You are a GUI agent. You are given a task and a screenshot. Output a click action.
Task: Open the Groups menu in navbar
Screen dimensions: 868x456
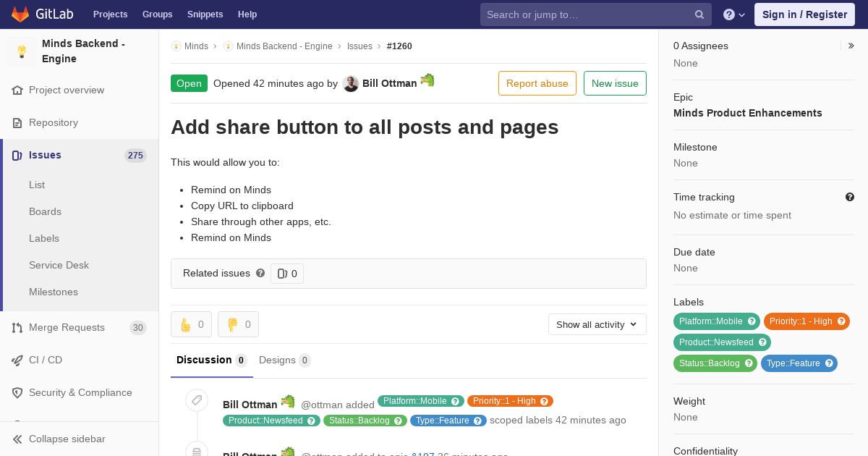[x=157, y=14]
